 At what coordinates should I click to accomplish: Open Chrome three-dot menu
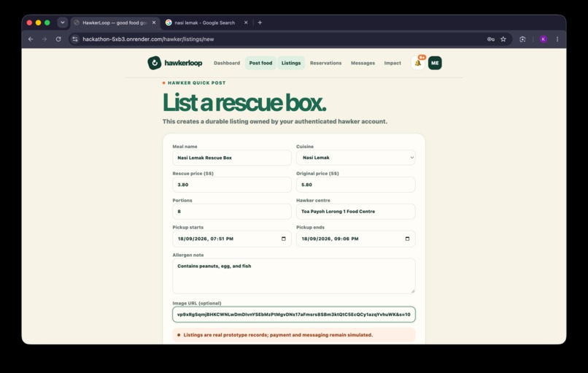point(557,39)
